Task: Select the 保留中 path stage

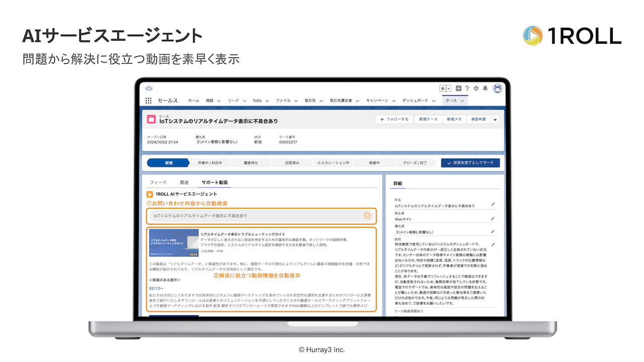Action: click(x=374, y=163)
